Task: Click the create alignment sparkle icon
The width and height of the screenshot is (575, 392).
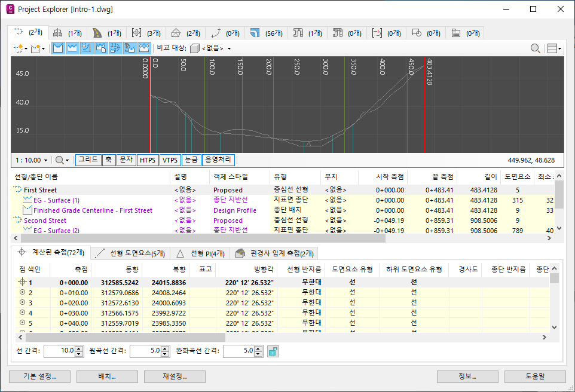Action: [19, 48]
